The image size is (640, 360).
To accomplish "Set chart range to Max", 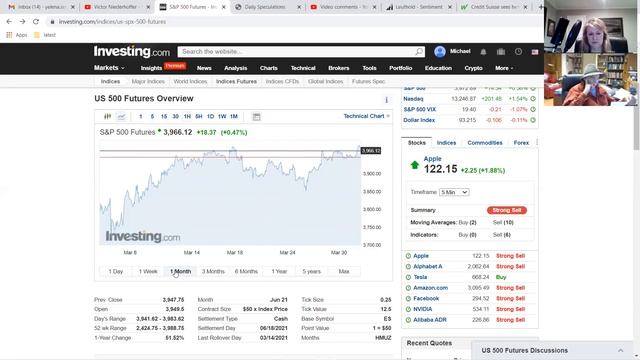I will [x=344, y=271].
